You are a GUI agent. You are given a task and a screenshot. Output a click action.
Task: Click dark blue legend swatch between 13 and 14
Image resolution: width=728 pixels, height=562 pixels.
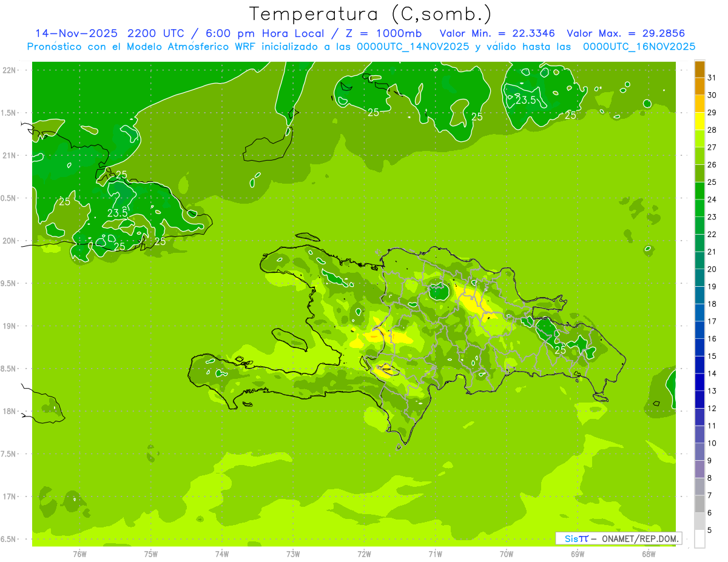click(x=699, y=382)
